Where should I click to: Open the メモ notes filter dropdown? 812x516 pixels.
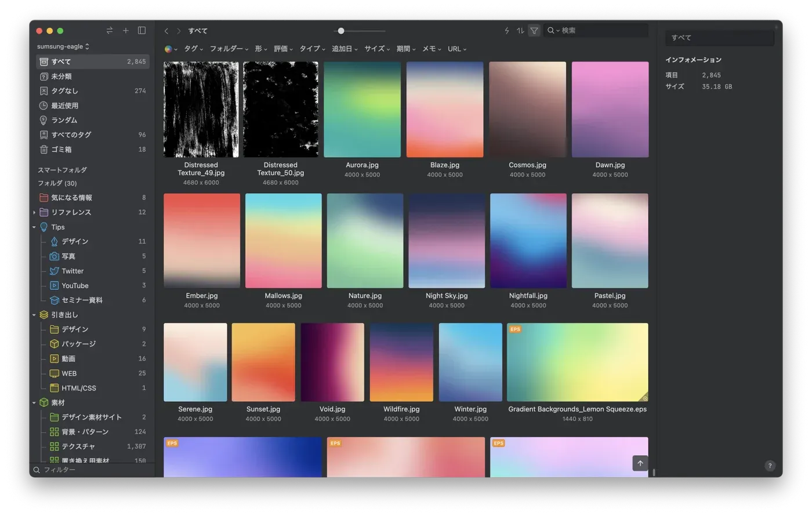tap(432, 49)
